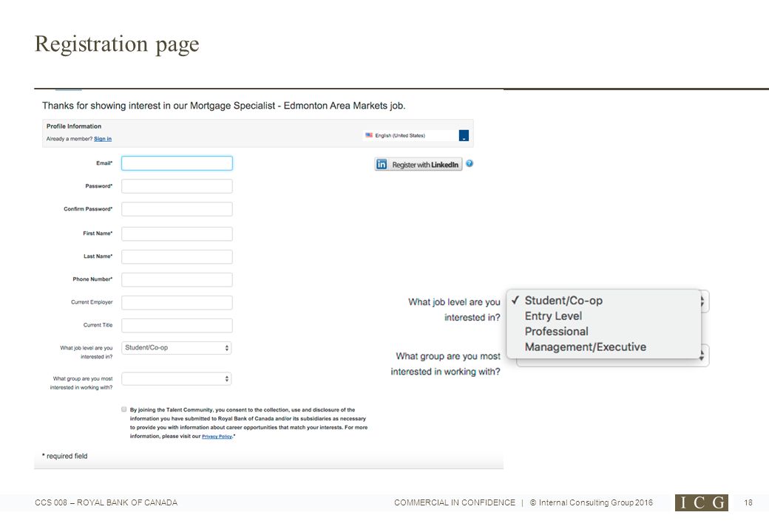769x532 pixels.
Task: Focus the Confirm Password input field
Action: (177, 209)
